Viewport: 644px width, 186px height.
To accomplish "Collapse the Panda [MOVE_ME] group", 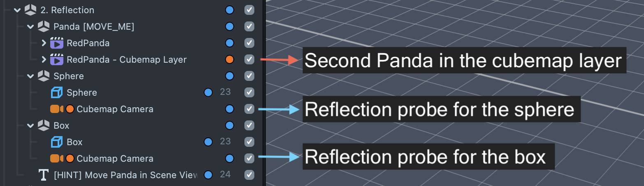I will point(30,26).
